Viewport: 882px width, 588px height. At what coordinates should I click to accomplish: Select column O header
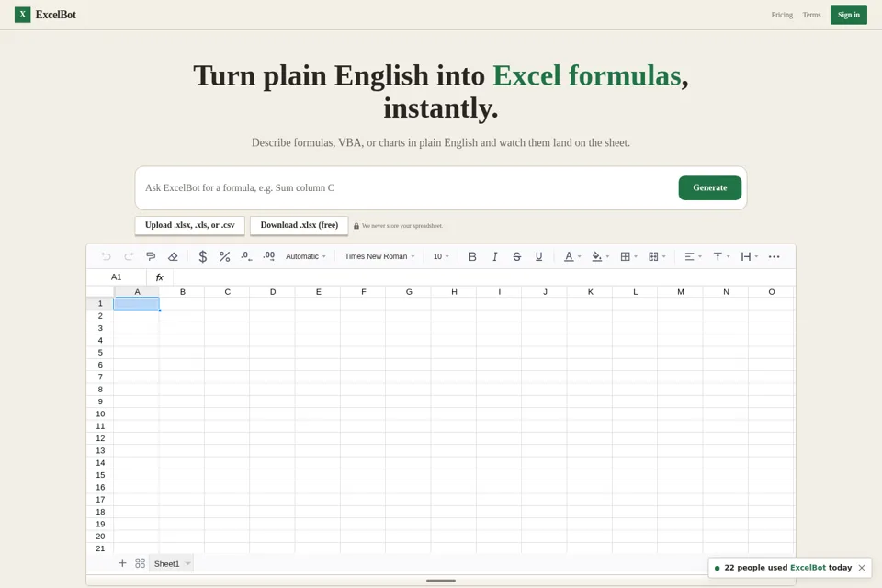771,292
